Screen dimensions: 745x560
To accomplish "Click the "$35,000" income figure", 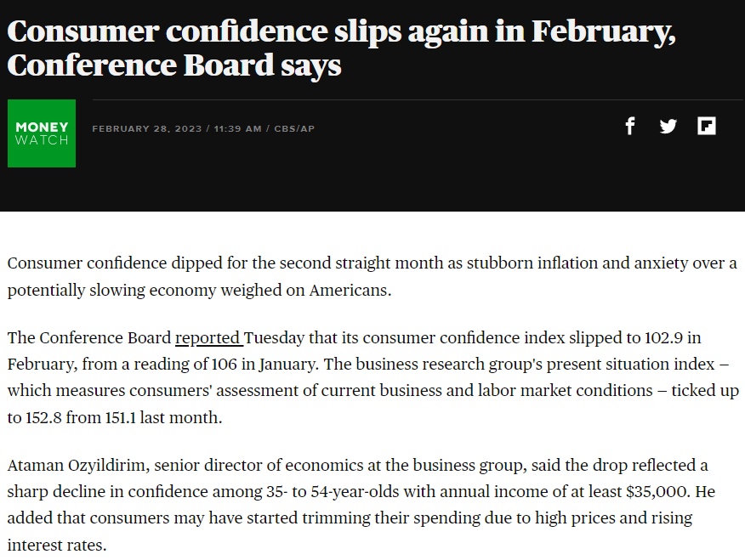I will [658, 492].
